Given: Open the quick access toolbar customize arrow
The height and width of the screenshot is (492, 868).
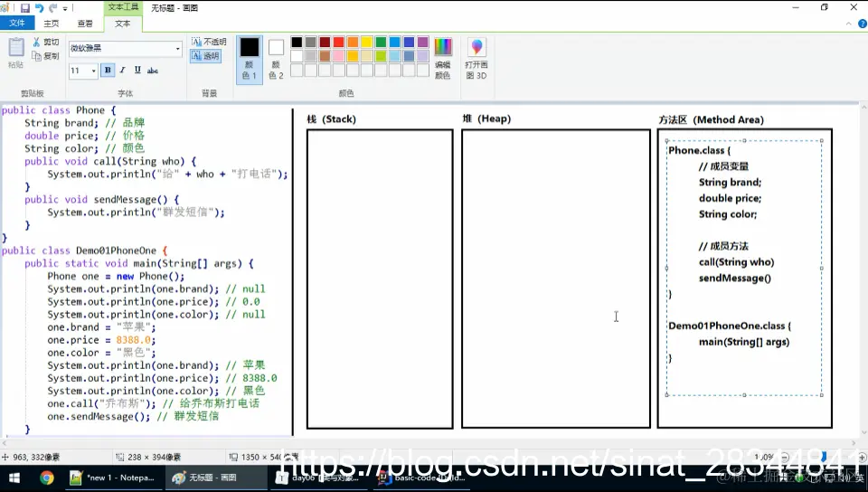Looking at the screenshot, I should tap(65, 8).
